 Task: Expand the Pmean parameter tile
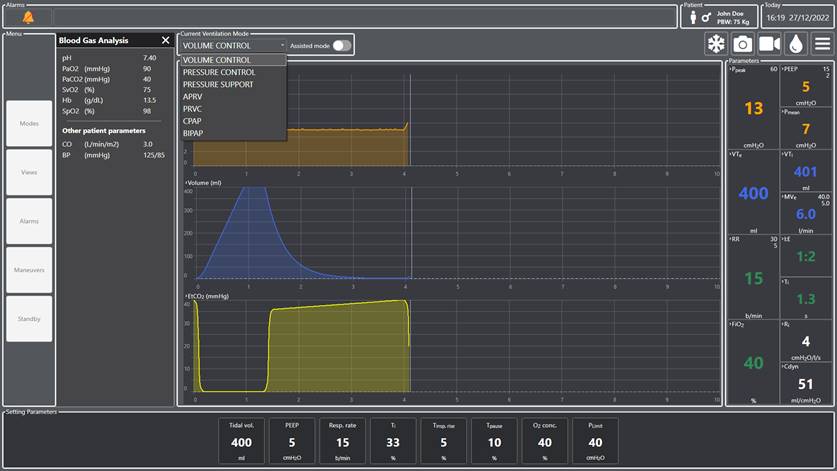tap(806, 128)
